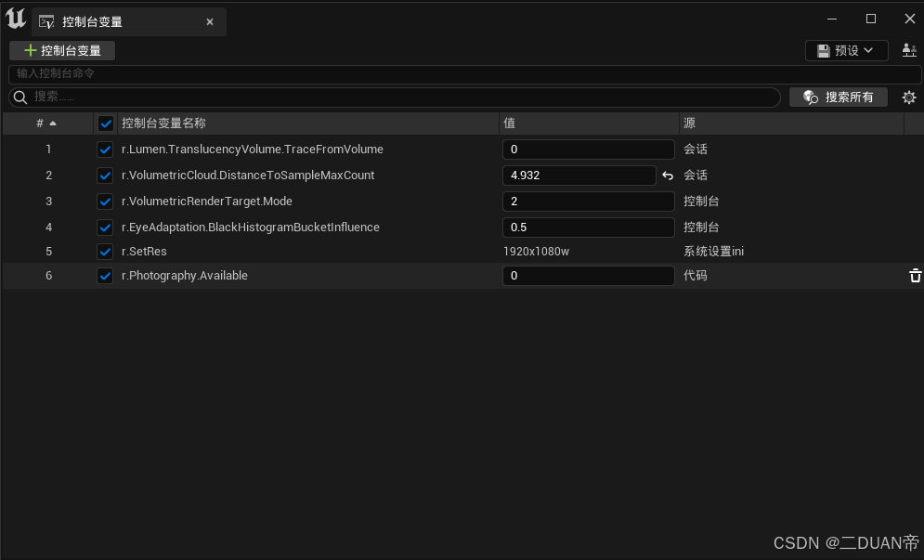Image resolution: width=924 pixels, height=560 pixels.
Task: Uncheck r.VolumetricCloud.DistanceToSampleMaxCount checkbox
Action: tap(105, 176)
